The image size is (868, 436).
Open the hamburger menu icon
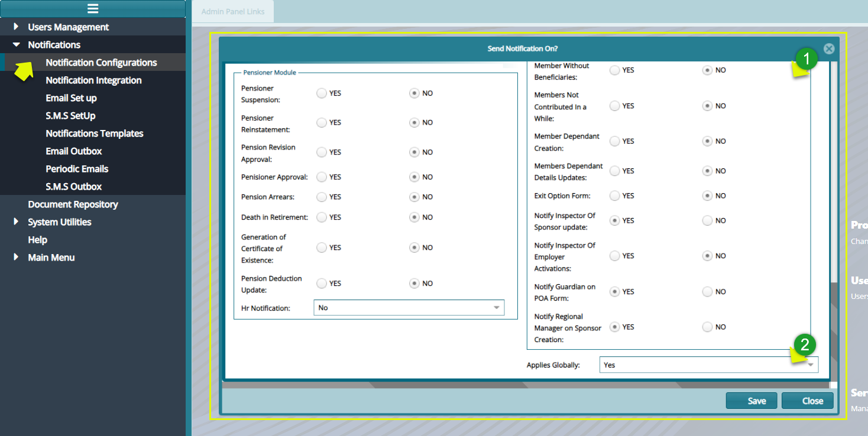tap(93, 9)
